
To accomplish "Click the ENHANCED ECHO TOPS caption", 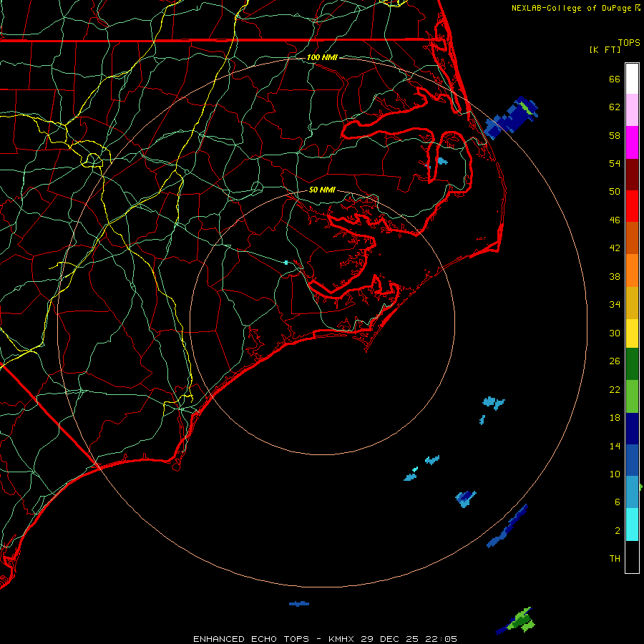I will (x=251, y=639).
